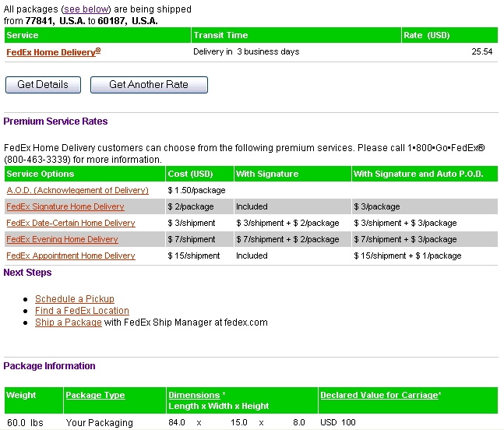Open A.O.D. (Acknowledgement of Delivery) link
The height and width of the screenshot is (430, 504).
(x=77, y=190)
